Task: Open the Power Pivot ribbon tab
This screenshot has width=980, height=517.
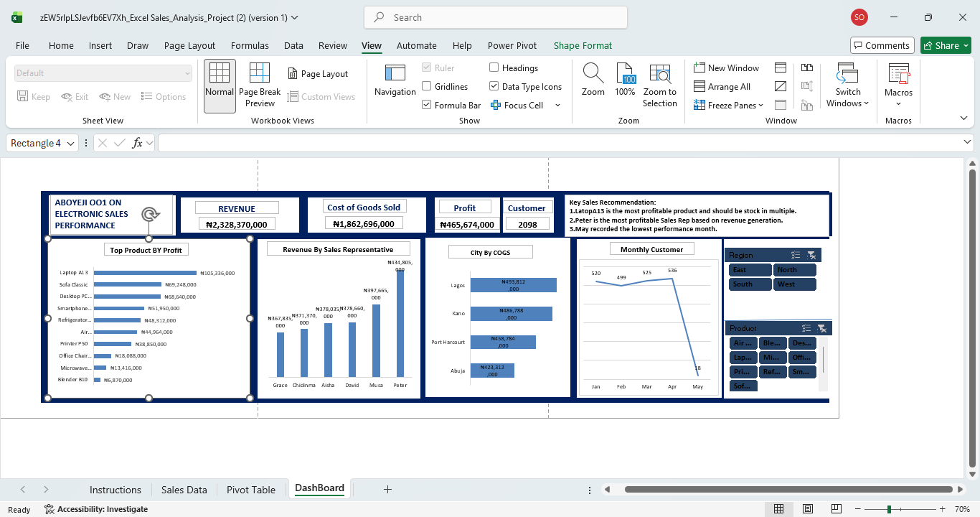Action: pos(512,45)
